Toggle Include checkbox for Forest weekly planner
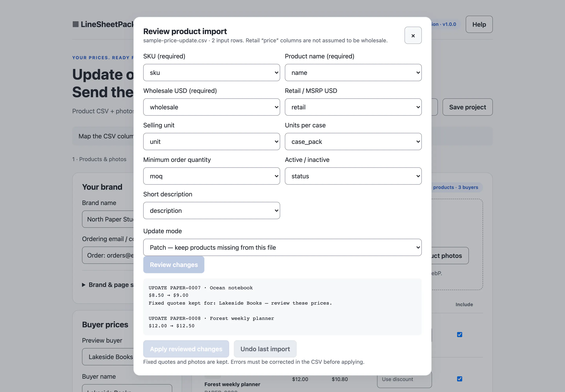This screenshot has height=392, width=565. [459, 379]
